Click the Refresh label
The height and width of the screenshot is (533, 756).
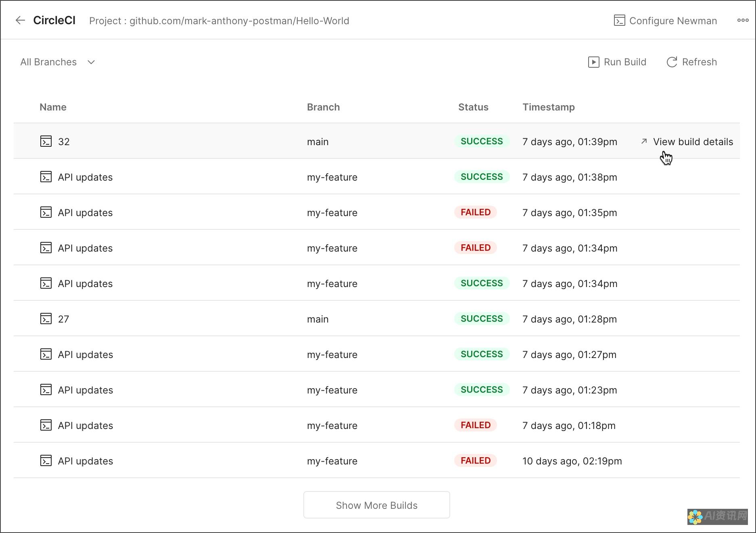click(x=699, y=62)
